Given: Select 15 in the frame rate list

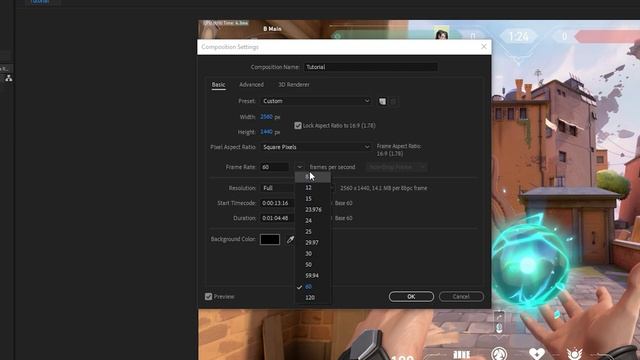Looking at the screenshot, I should 313,199.
